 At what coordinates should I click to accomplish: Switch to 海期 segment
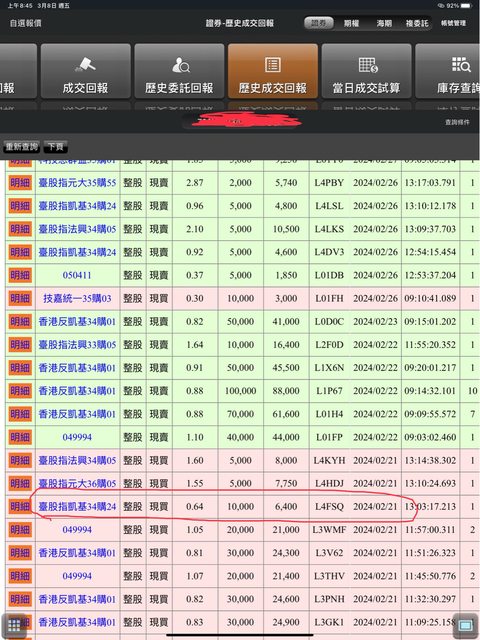(x=384, y=23)
